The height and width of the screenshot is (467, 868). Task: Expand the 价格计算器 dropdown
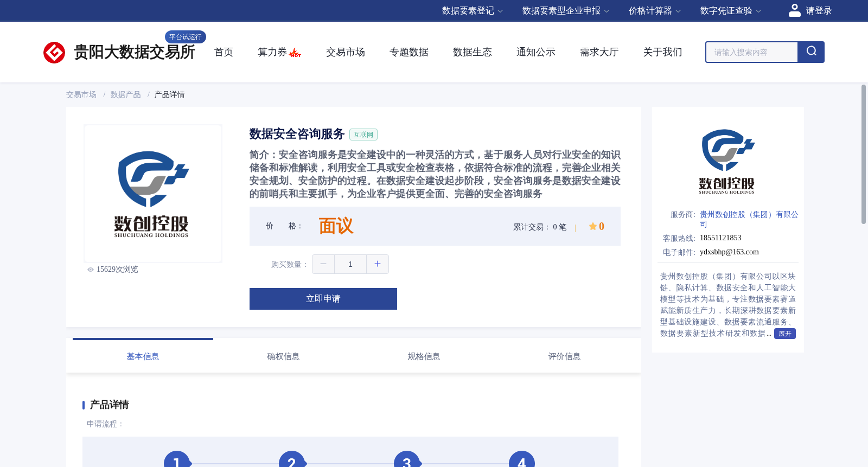655,11
